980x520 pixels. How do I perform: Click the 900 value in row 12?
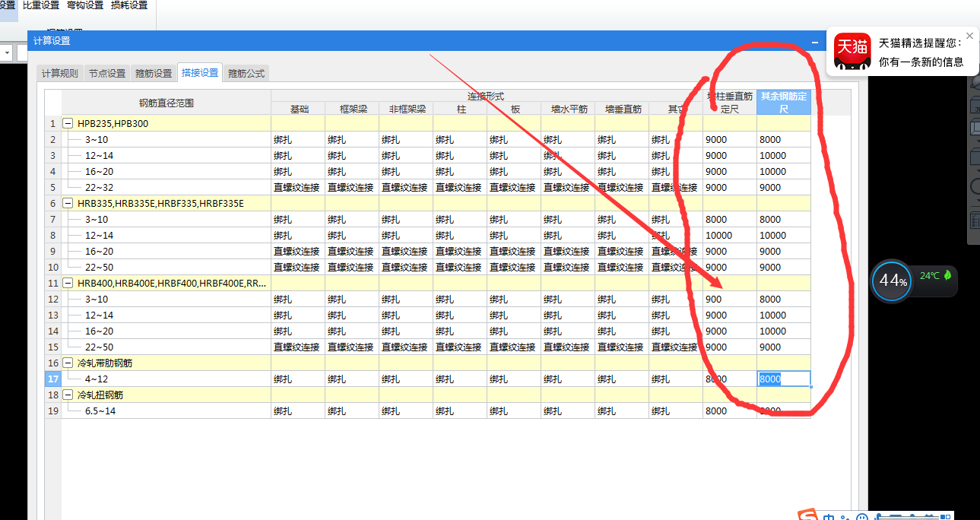pos(730,300)
